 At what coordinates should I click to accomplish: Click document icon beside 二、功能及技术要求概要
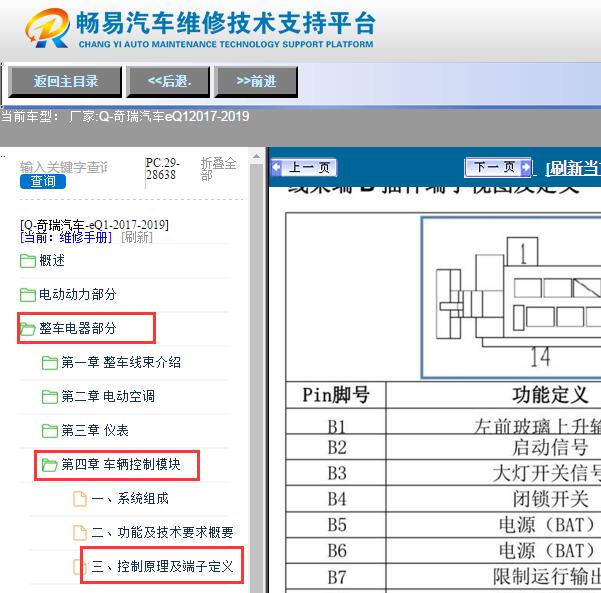pos(80,532)
